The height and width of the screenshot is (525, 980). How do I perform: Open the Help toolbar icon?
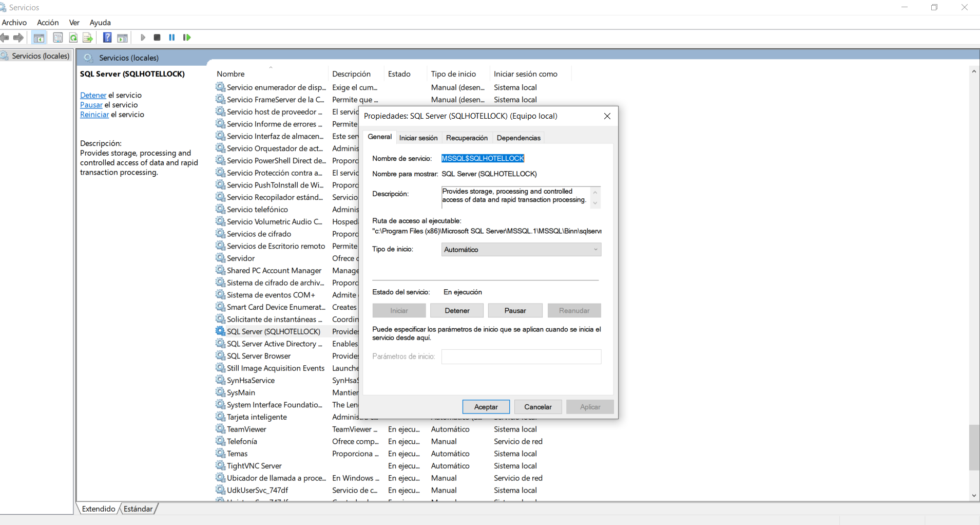click(x=107, y=38)
